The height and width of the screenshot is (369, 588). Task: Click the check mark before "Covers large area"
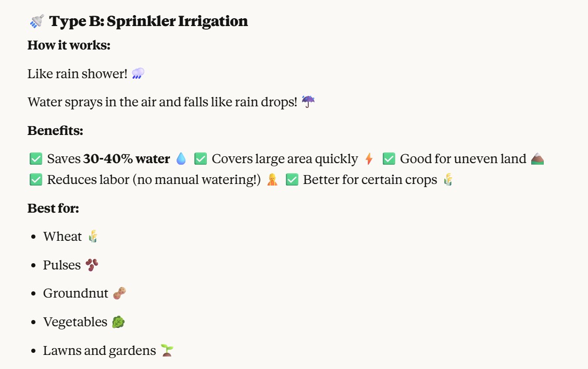[x=201, y=158]
